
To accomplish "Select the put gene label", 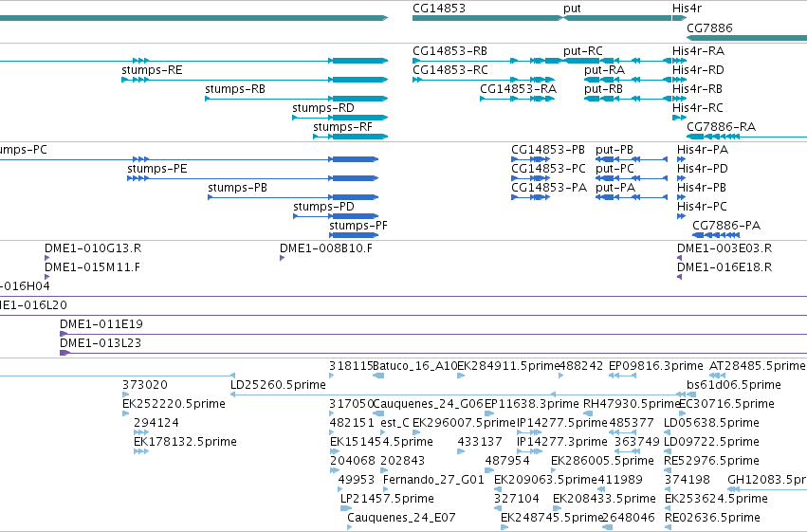I will point(572,9).
